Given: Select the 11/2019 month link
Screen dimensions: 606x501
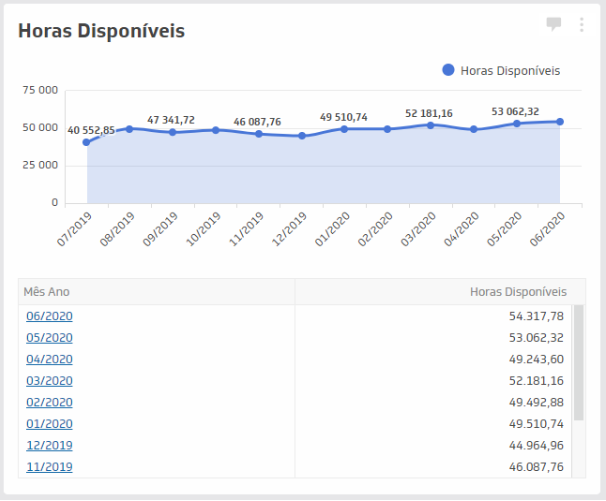Looking at the screenshot, I should pyautogui.click(x=49, y=467).
